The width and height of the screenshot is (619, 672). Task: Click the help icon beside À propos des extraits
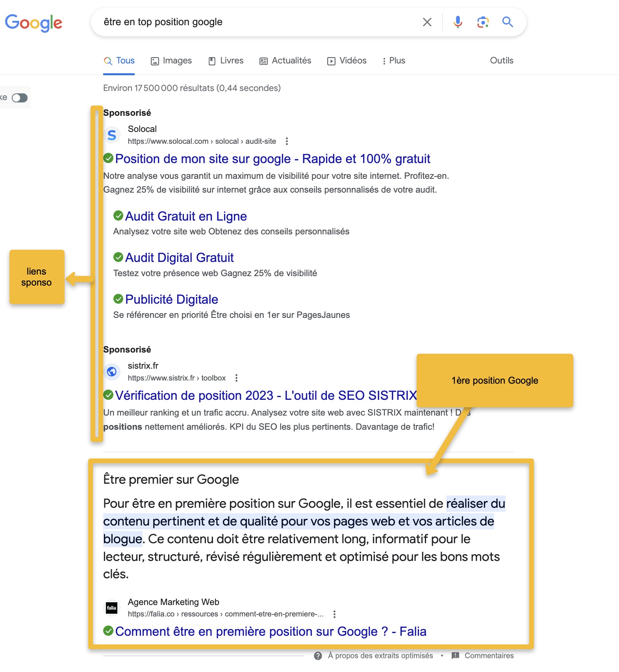318,656
